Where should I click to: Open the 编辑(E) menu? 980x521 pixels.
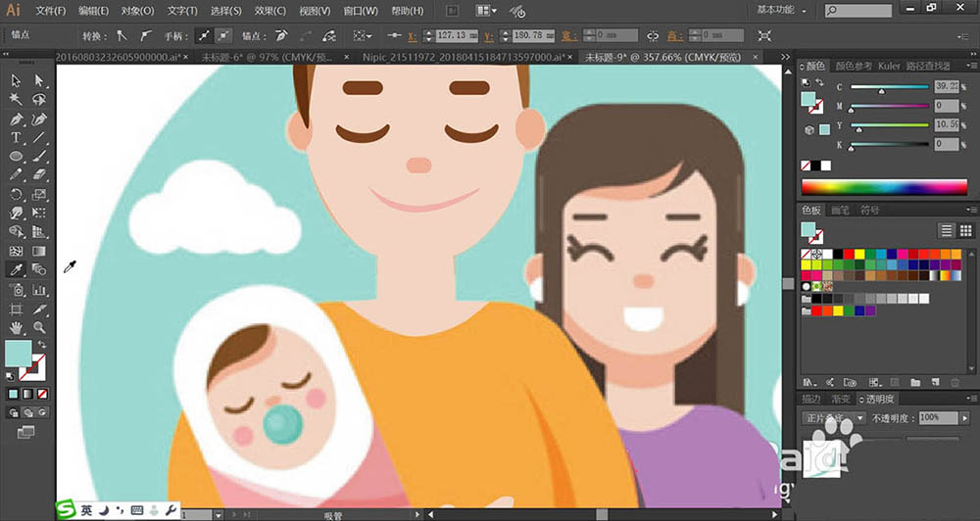(94, 11)
